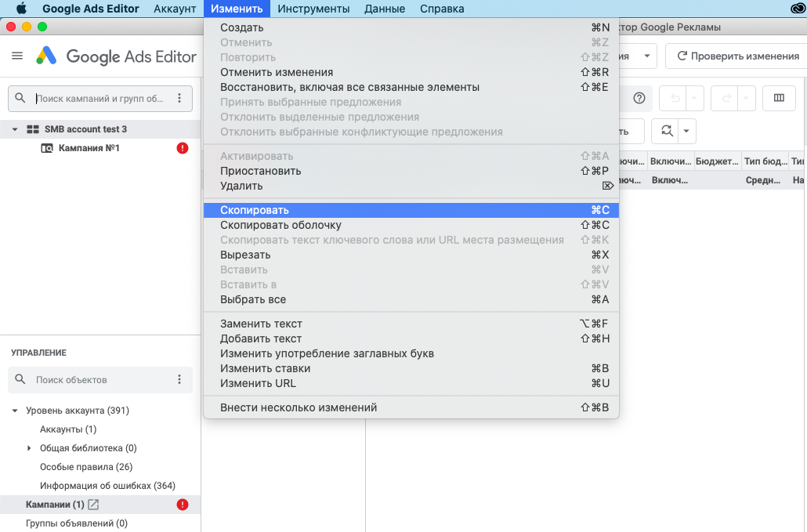This screenshot has width=807, height=532.
Task: Collapse the SMB account test 3 tree
Action: [15, 129]
